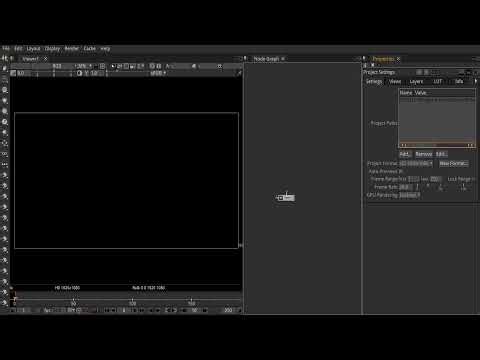Click the Remove button under Project Paths

tap(424, 154)
